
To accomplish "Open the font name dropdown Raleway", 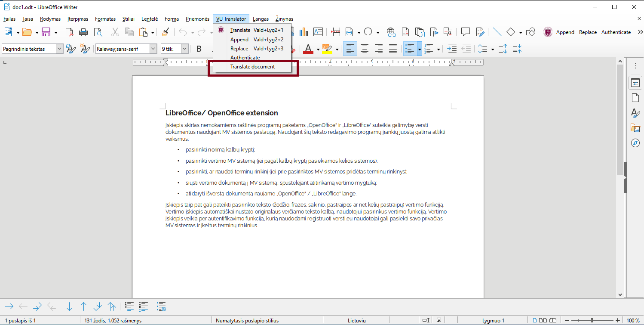I will [x=153, y=49].
